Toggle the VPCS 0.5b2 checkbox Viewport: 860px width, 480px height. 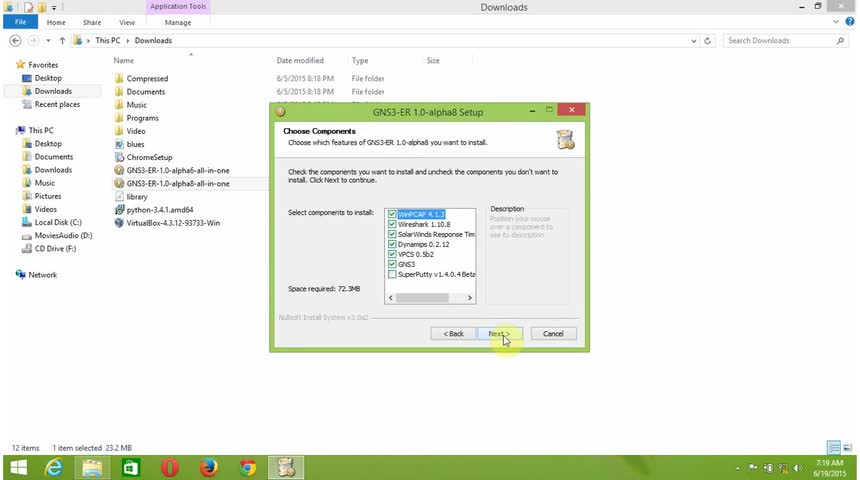coord(392,254)
